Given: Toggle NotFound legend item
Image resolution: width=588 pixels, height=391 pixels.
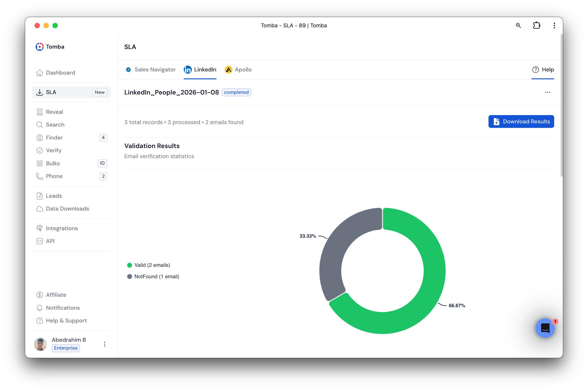Looking at the screenshot, I should [153, 277].
